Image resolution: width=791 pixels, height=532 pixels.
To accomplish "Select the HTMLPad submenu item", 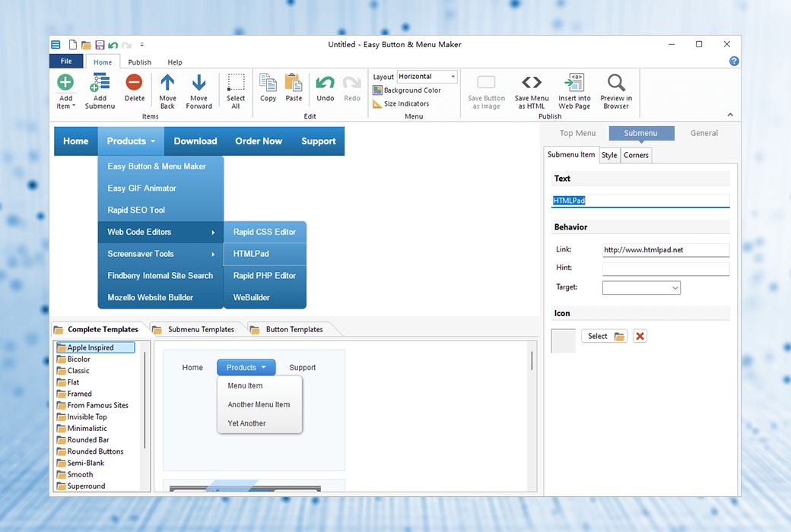I will pos(265,254).
